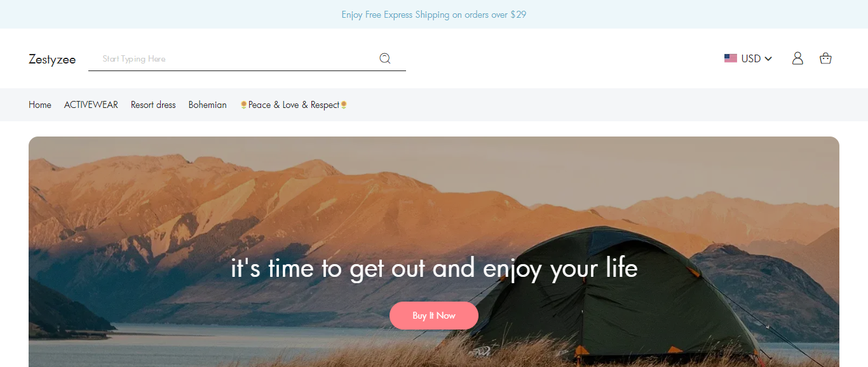Open the user account icon
This screenshot has height=367, width=868.
[797, 58]
